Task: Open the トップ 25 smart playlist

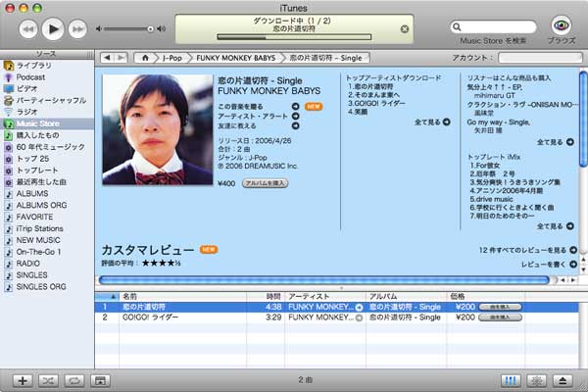Action: click(x=47, y=159)
